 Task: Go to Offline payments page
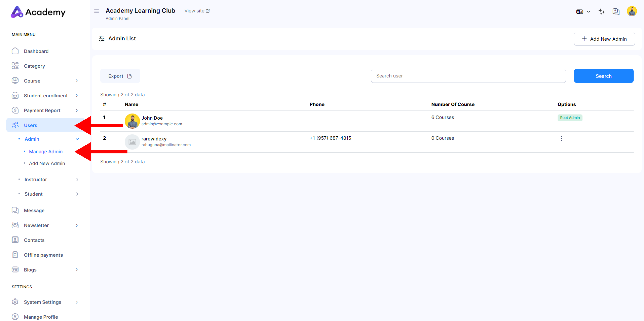[43, 255]
